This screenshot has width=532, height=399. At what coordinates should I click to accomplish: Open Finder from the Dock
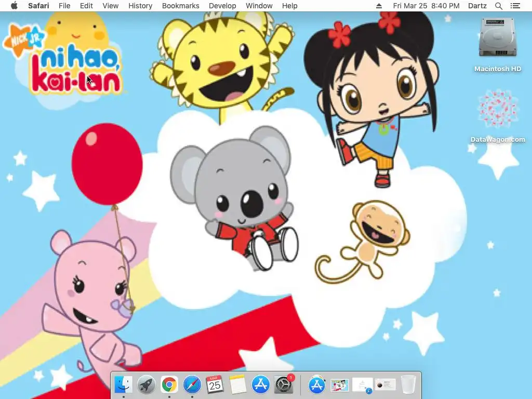pos(124,385)
